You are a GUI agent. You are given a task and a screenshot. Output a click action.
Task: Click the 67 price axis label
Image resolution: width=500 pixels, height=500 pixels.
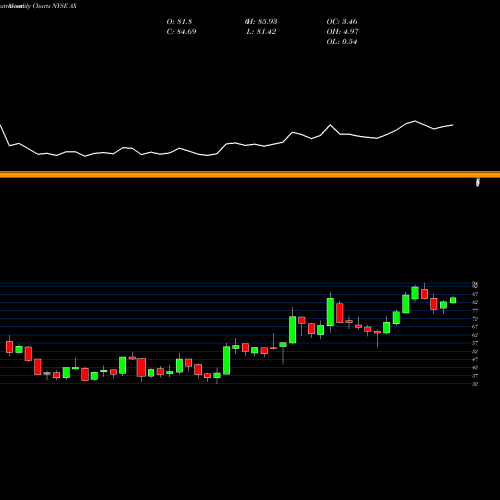click(x=475, y=327)
